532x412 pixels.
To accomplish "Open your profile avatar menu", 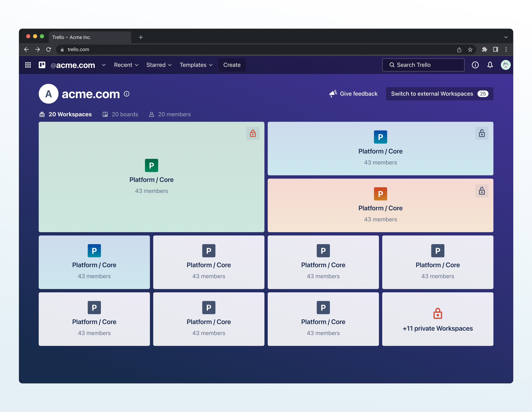I will click(506, 65).
